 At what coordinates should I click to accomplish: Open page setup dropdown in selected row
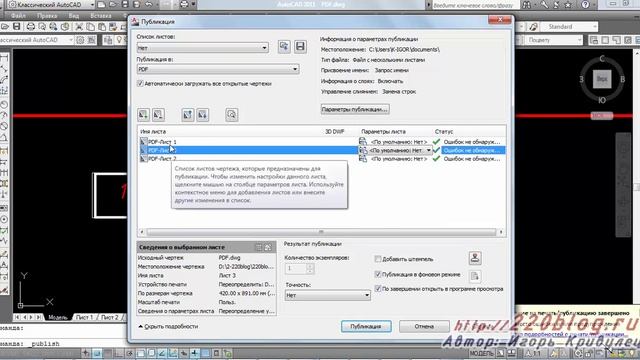click(x=428, y=150)
